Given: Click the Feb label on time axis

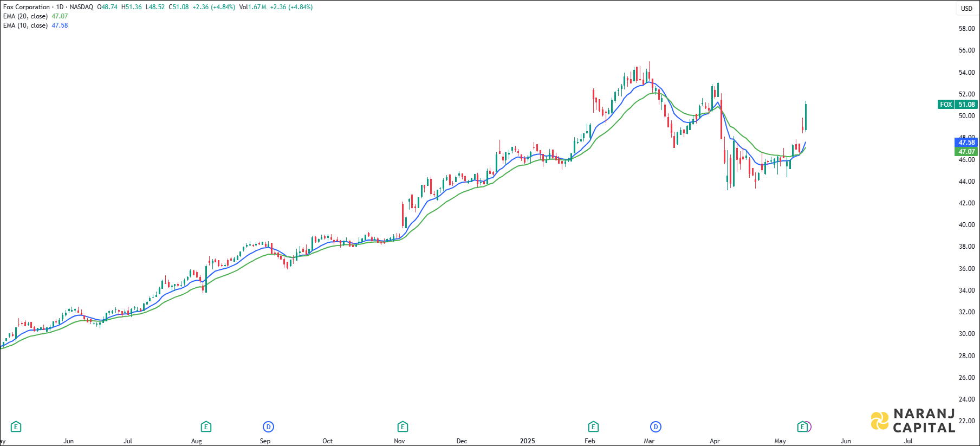Looking at the screenshot, I should [x=590, y=441].
